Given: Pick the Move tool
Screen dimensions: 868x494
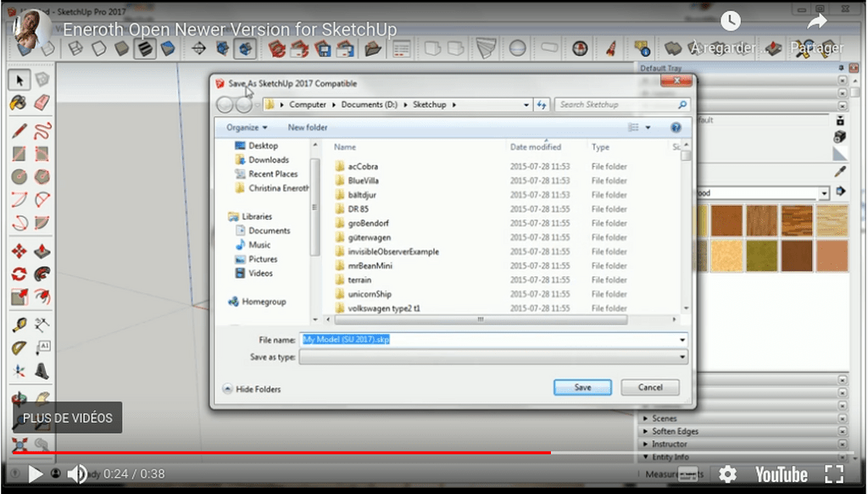Looking at the screenshot, I should (19, 251).
